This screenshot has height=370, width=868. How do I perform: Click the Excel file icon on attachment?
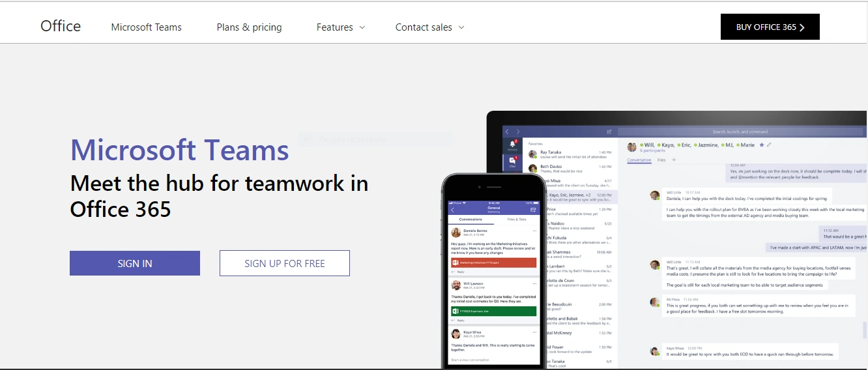455,311
